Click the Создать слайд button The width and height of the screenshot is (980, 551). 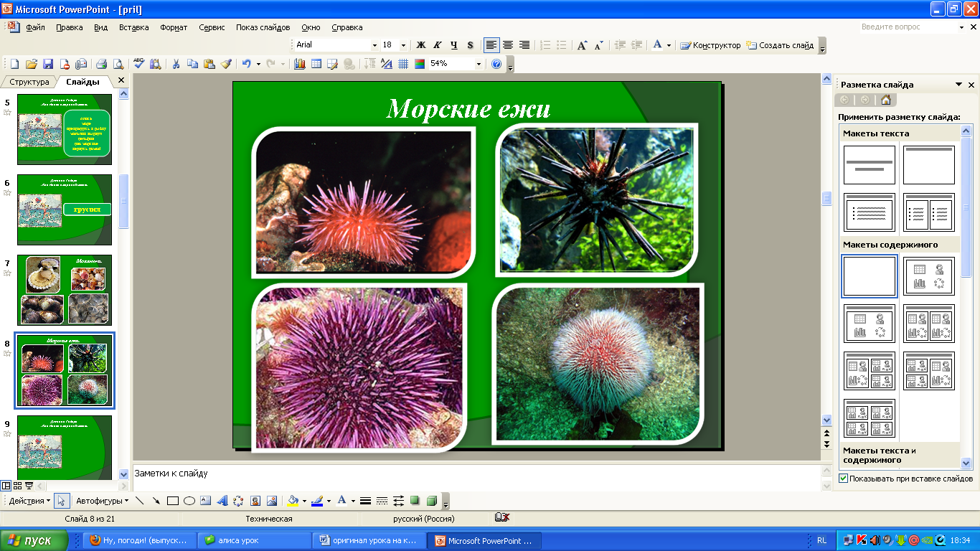click(x=780, y=45)
